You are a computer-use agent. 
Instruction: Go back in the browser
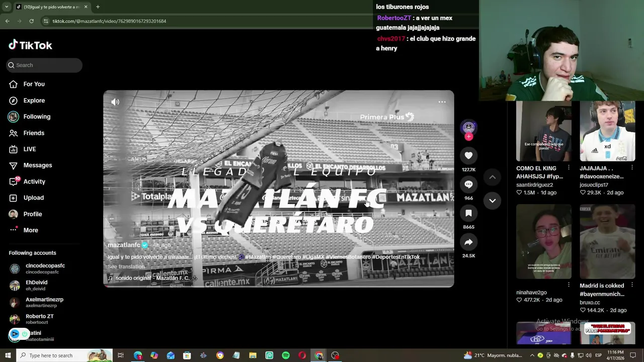click(7, 21)
